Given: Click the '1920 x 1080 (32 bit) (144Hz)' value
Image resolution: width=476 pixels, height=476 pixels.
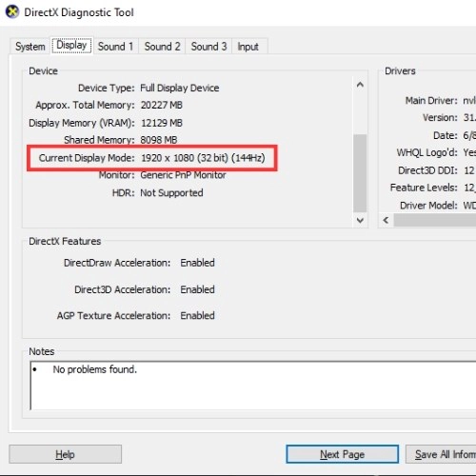Looking at the screenshot, I should point(203,158).
